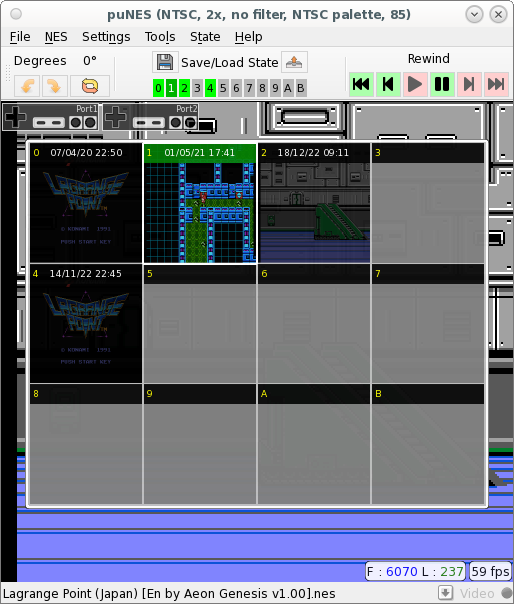Screen dimensions: 514x604
Task: Open the File menu
Action: 20,37
